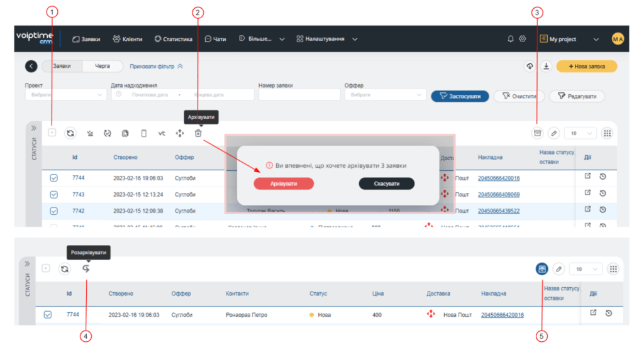The image size is (644, 355).
Task: Click the Номер заявки input field
Action: pos(299,95)
